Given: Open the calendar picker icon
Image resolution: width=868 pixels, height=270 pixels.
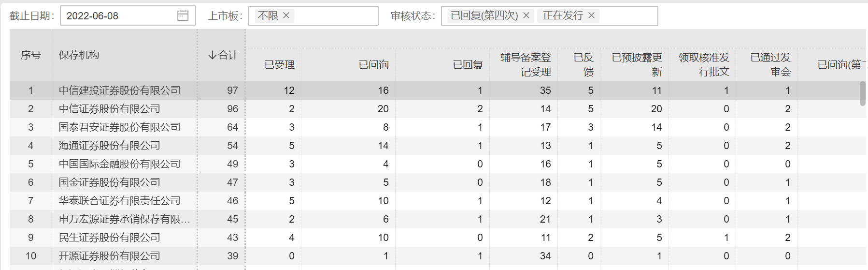Looking at the screenshot, I should tap(183, 15).
